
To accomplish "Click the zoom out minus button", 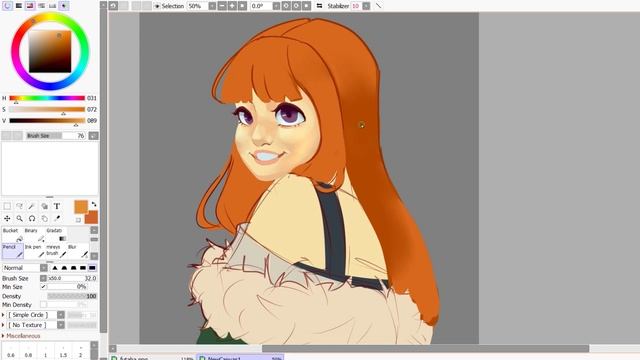I will pos(222,6).
